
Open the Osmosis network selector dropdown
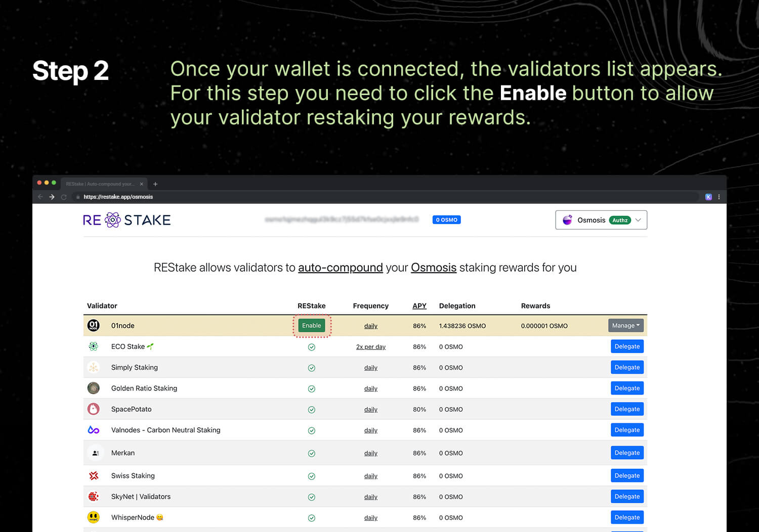pos(601,220)
